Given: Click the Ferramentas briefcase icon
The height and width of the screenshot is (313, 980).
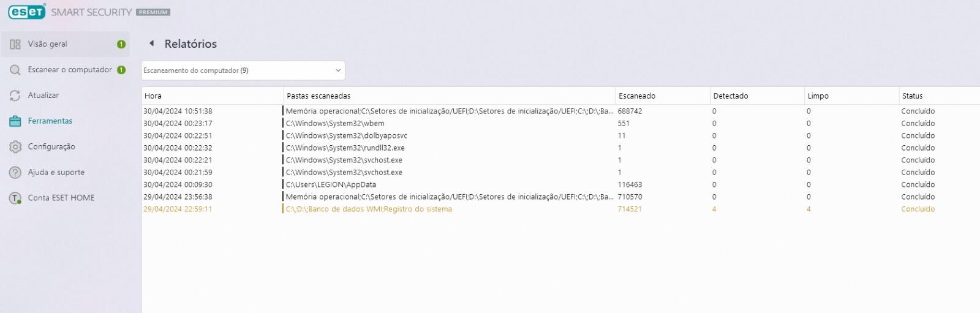Looking at the screenshot, I should coord(15,121).
